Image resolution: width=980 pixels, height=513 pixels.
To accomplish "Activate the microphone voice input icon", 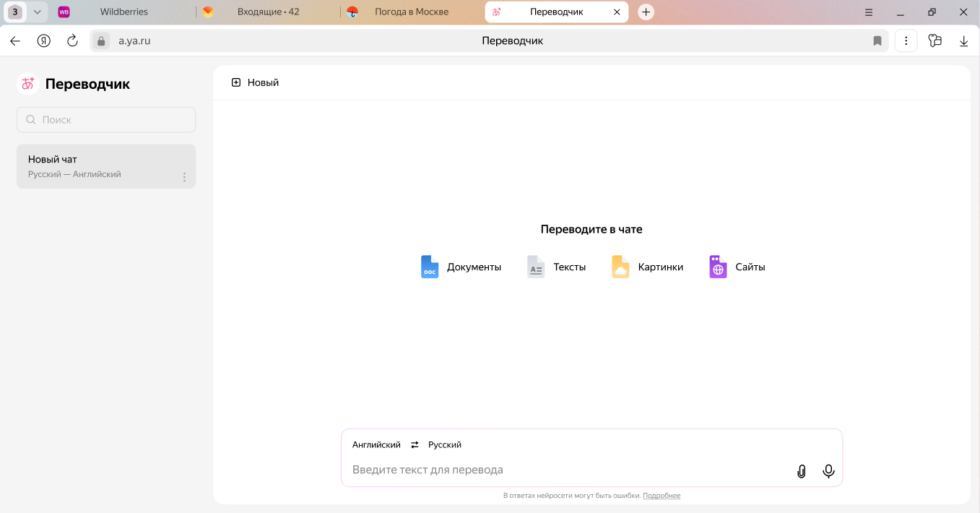I will click(828, 471).
